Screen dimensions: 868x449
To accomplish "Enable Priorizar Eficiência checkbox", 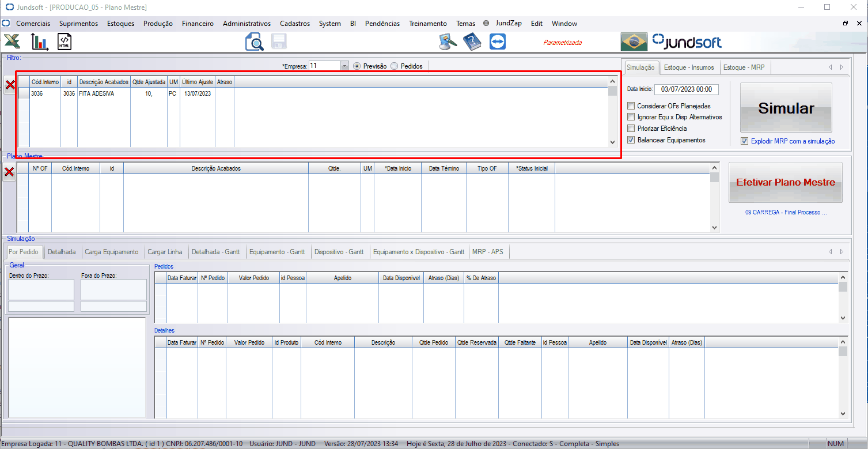I will (632, 129).
